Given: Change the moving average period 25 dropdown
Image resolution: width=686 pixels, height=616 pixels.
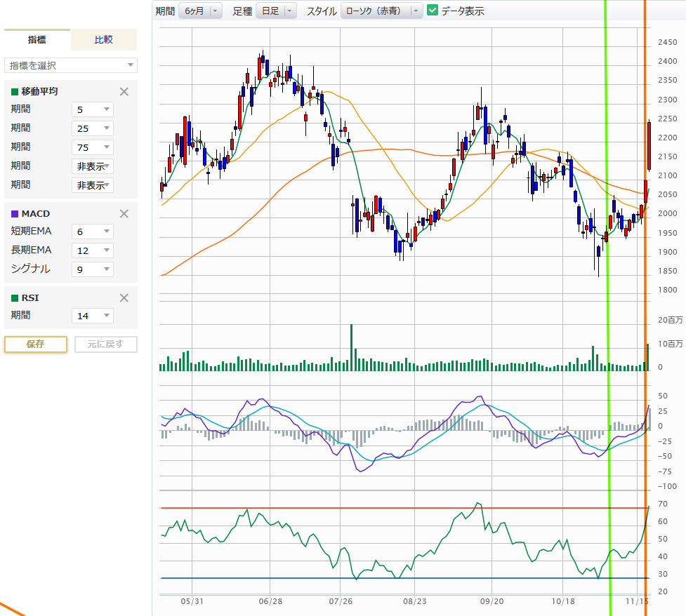Looking at the screenshot, I should point(93,128).
